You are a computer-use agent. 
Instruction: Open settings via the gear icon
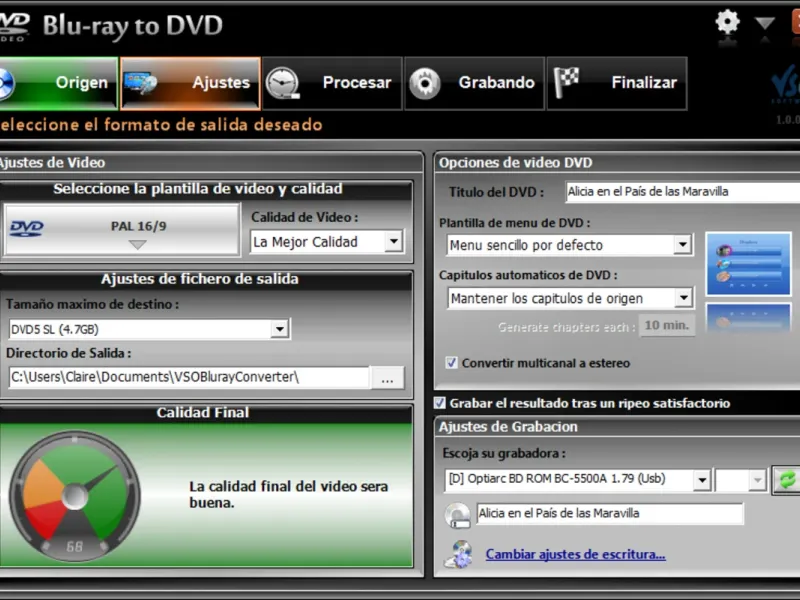(x=727, y=22)
